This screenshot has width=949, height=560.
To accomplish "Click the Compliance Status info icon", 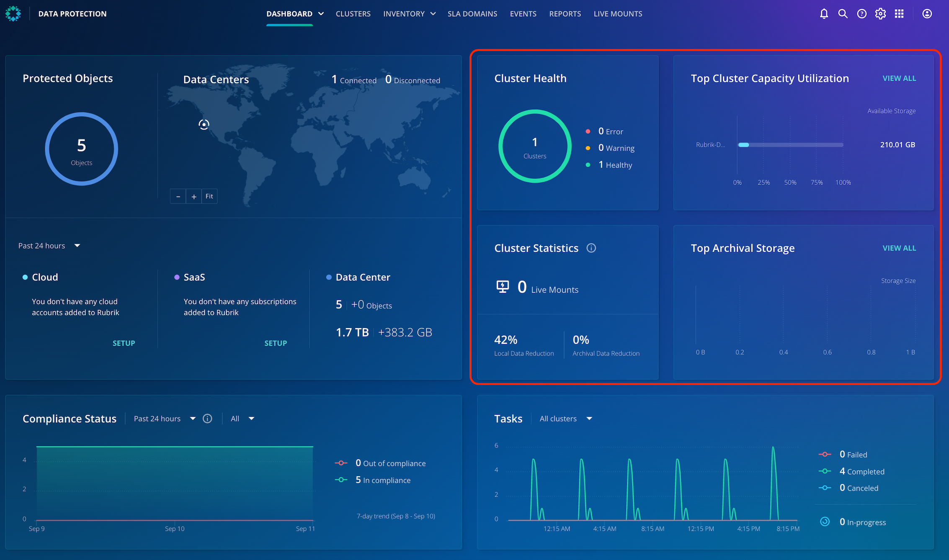I will (x=207, y=419).
